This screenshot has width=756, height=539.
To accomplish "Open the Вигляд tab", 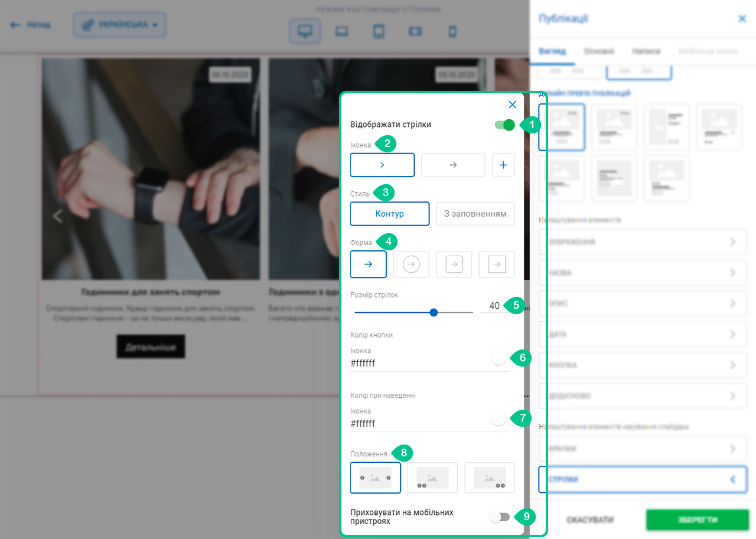I will click(x=552, y=51).
